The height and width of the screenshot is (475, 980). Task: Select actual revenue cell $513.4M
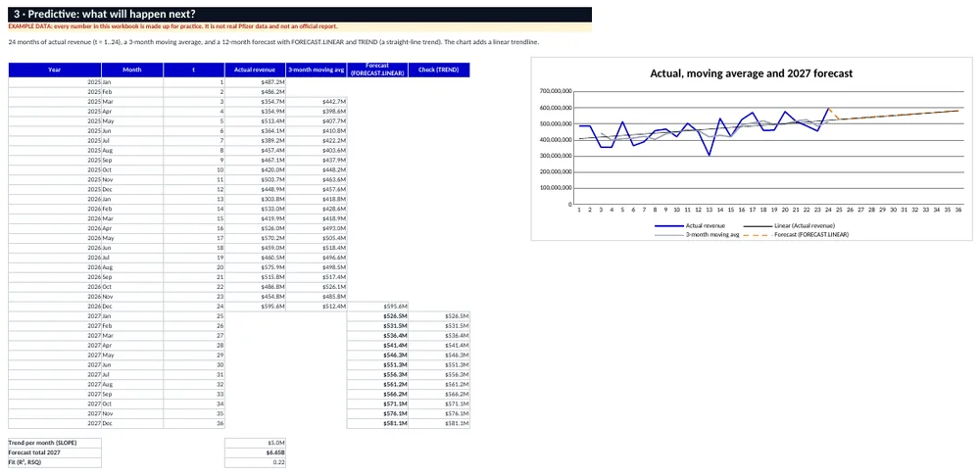click(x=255, y=120)
